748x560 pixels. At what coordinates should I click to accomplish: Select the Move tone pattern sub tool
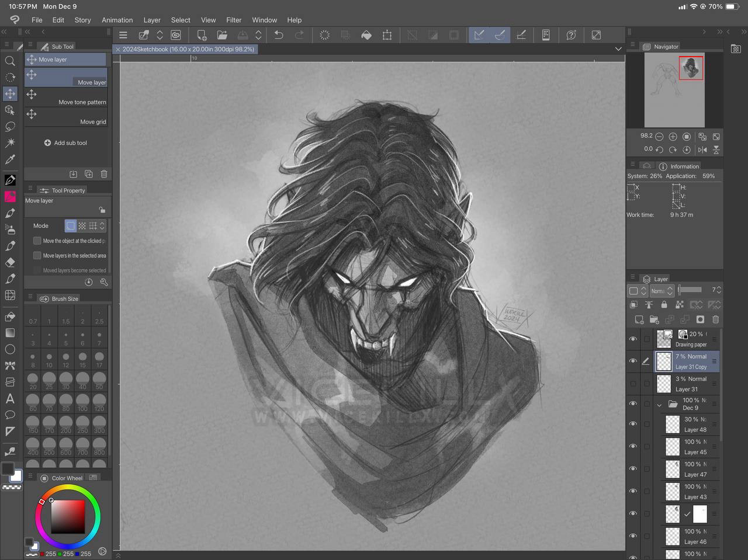[66, 97]
